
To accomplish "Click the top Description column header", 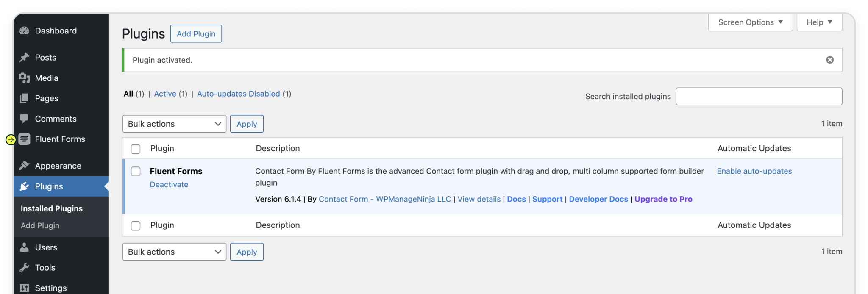I will pos(278,148).
